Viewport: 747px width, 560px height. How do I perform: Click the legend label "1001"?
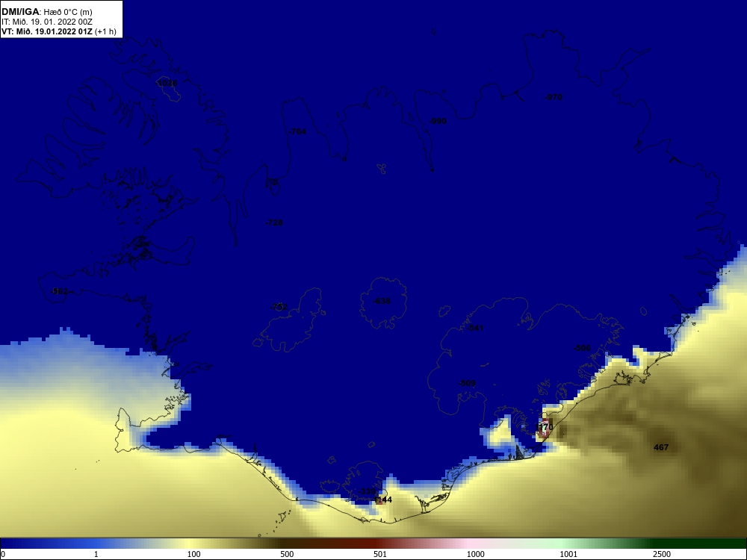[568, 554]
